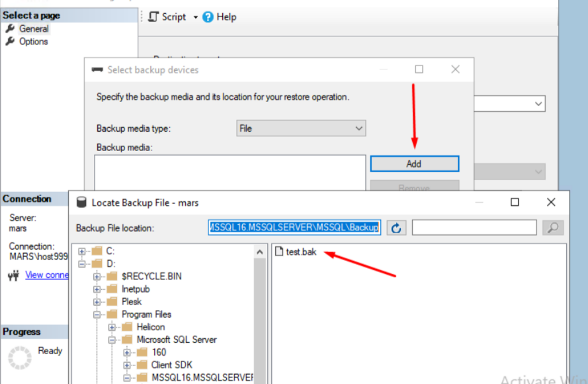Click the Help question mark icon
588x384 pixels.
click(208, 17)
